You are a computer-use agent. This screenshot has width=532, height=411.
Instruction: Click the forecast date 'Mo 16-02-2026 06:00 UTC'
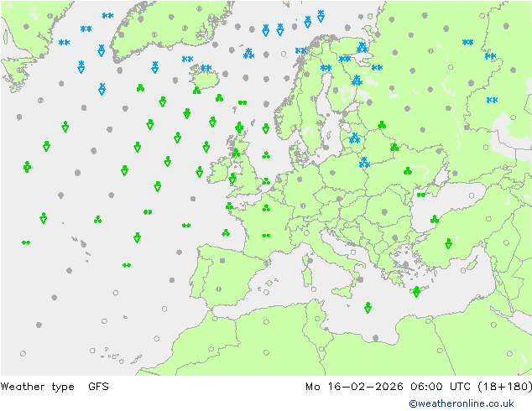tap(389, 386)
